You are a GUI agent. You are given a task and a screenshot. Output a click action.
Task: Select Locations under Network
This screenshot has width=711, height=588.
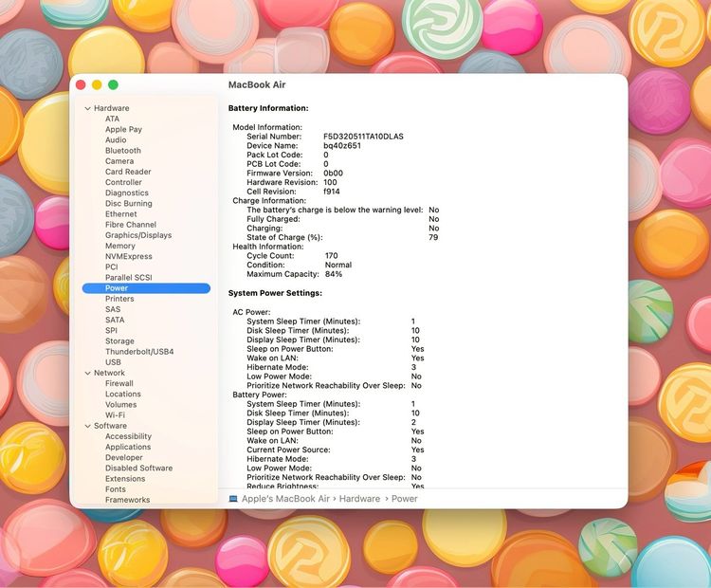pyautogui.click(x=123, y=395)
